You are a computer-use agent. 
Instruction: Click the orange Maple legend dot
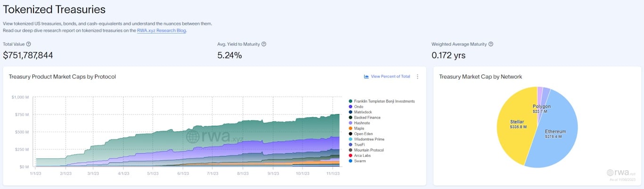click(x=351, y=129)
